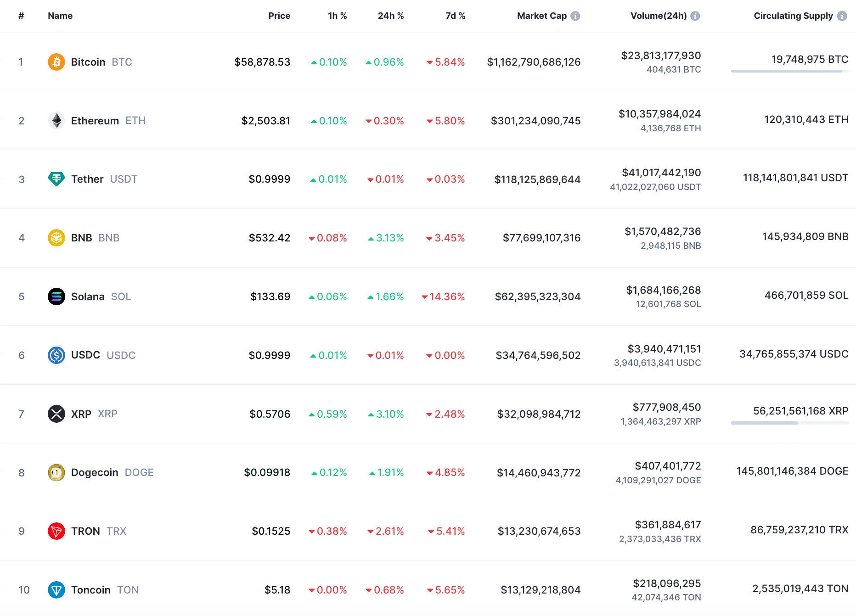This screenshot has width=856, height=616.
Task: Click Bitcoin circulating supply progress bar
Action: tap(789, 71)
